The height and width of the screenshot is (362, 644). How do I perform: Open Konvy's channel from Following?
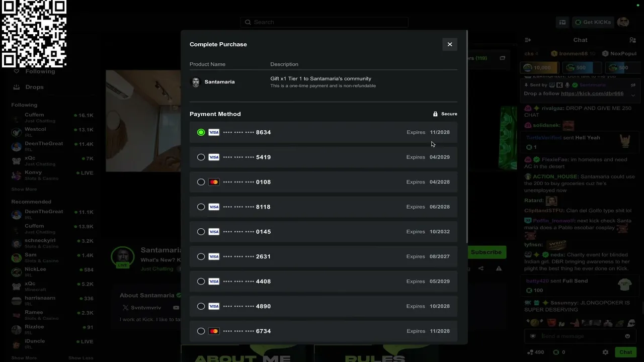53,175
